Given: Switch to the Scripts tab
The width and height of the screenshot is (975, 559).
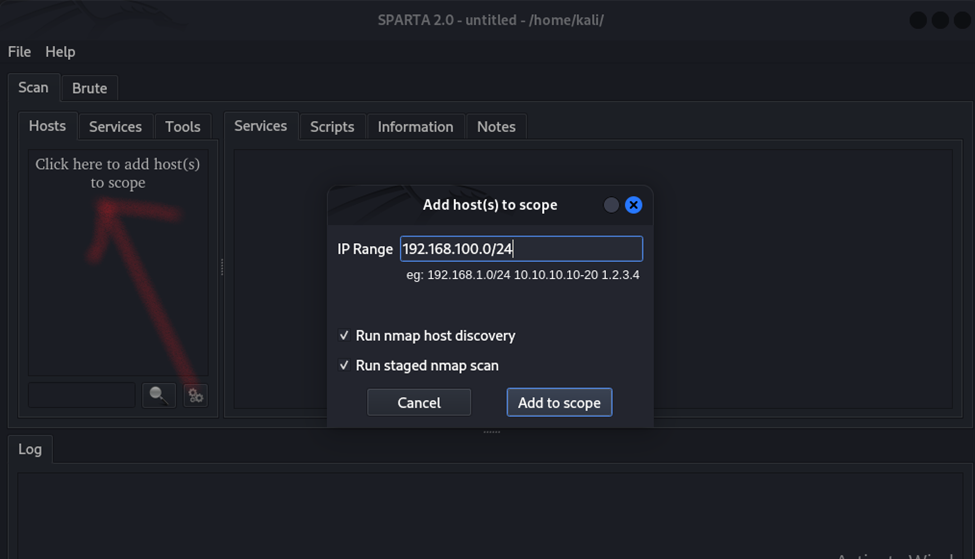Looking at the screenshot, I should pos(332,127).
